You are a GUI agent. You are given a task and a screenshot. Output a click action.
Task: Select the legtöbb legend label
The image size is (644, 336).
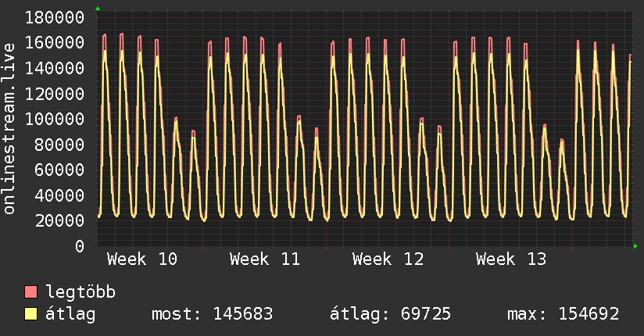pyautogui.click(x=81, y=293)
